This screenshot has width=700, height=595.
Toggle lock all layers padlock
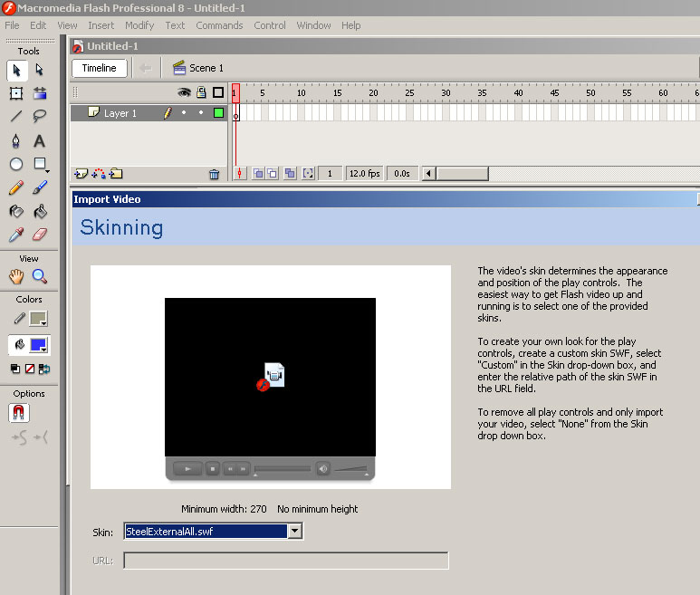(x=201, y=92)
